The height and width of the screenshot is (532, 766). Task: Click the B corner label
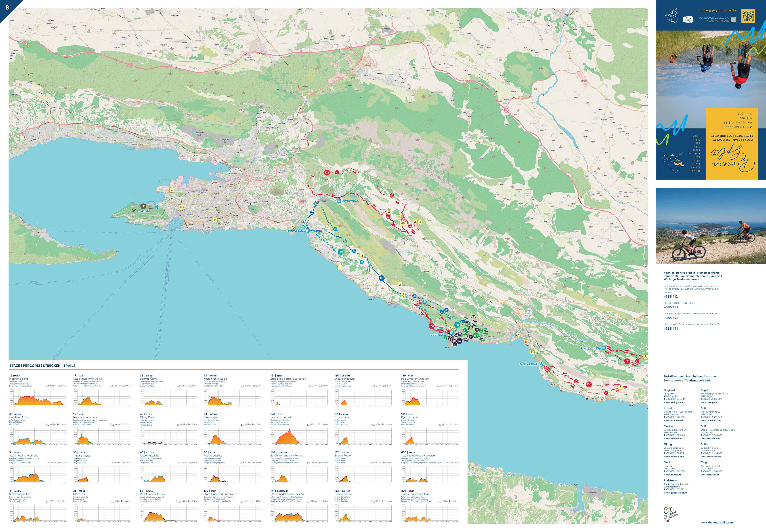[x=7, y=7]
